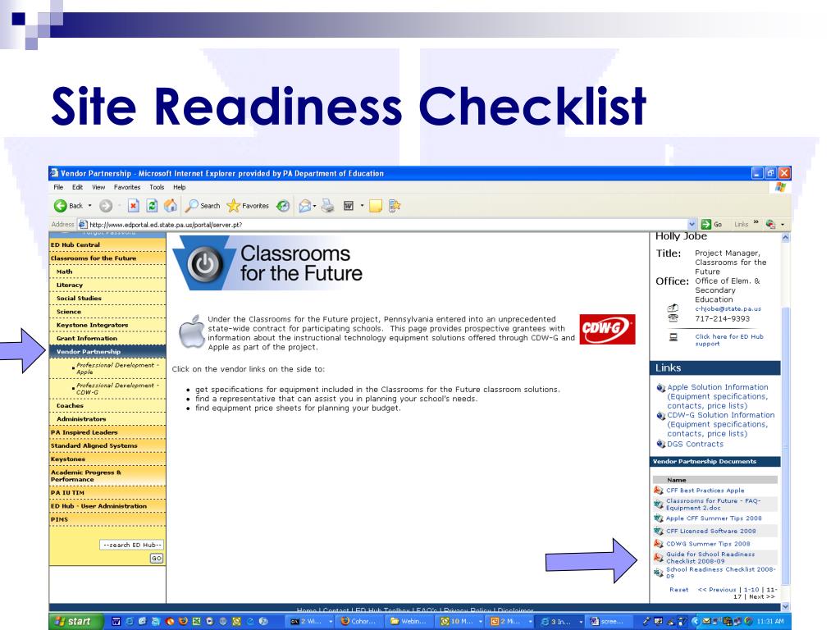Viewport: 840px width, 630px height.
Task: Print the page using the printer icon
Action: 327,206
